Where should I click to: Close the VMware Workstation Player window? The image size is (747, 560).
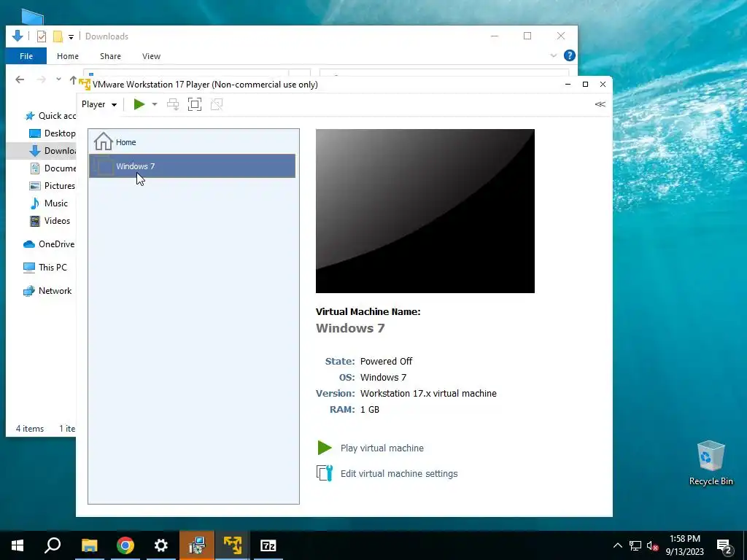(x=603, y=85)
